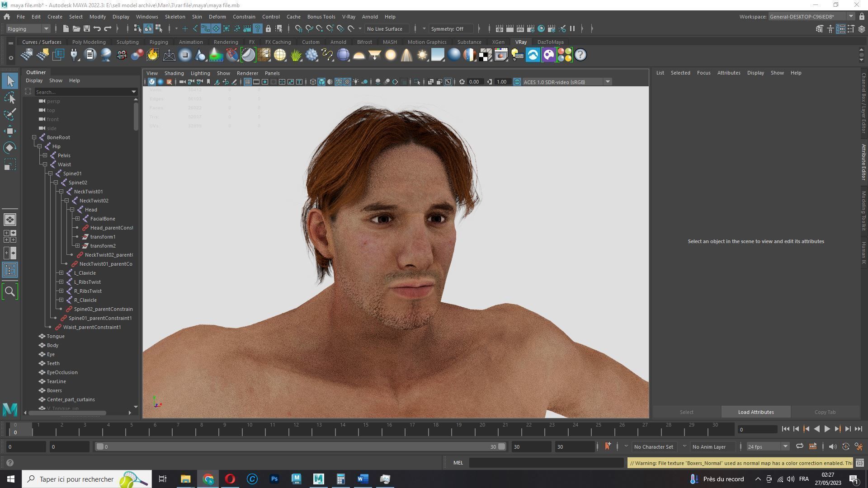Click the Maya home icon
This screenshot has height=488, width=868.
point(7,17)
